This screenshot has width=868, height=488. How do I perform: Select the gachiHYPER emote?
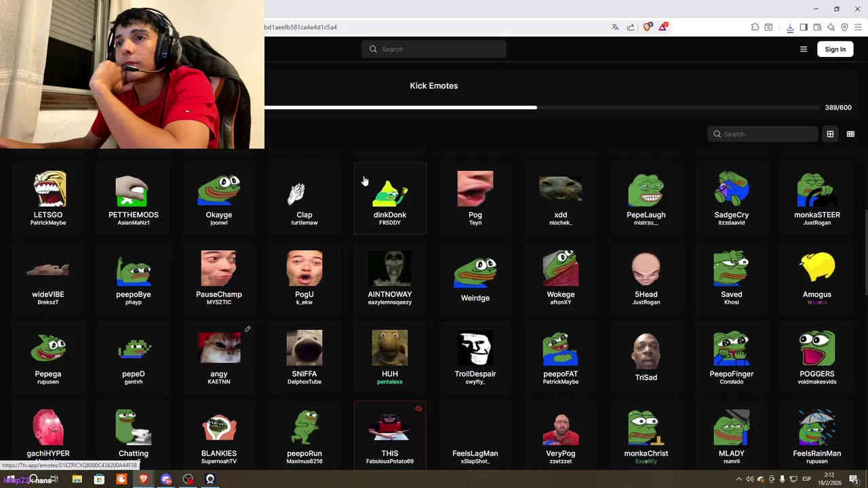[x=48, y=434]
